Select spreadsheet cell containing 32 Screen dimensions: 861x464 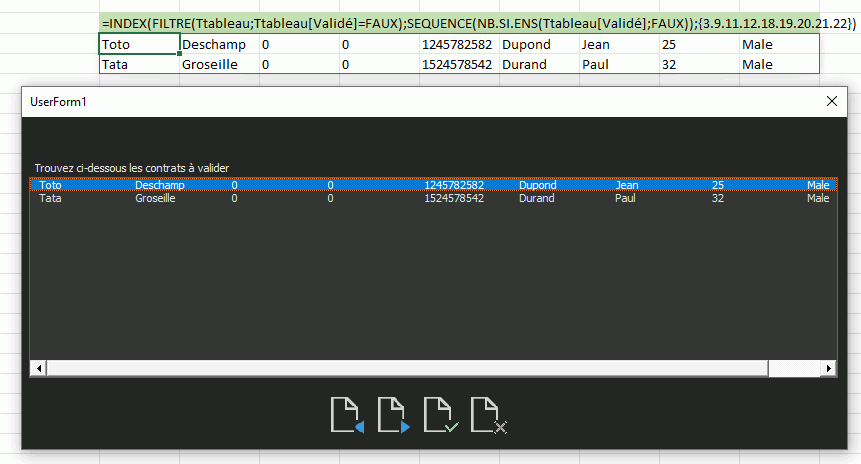click(x=700, y=64)
